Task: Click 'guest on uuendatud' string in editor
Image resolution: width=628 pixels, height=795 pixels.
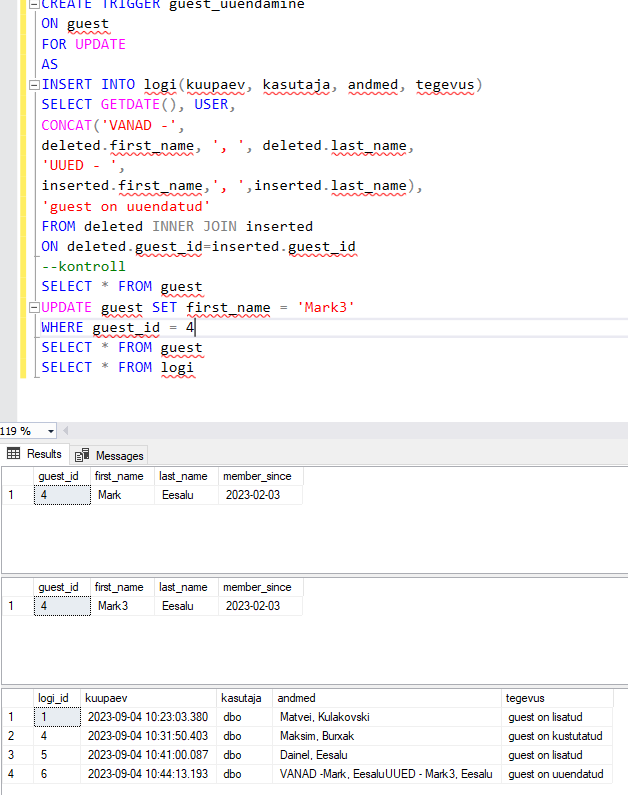Action: [126, 207]
